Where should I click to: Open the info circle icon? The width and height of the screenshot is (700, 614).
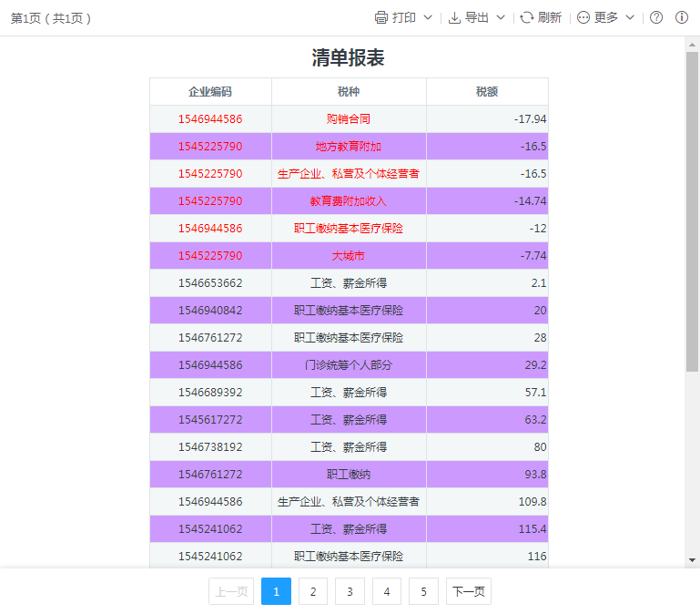(x=681, y=18)
